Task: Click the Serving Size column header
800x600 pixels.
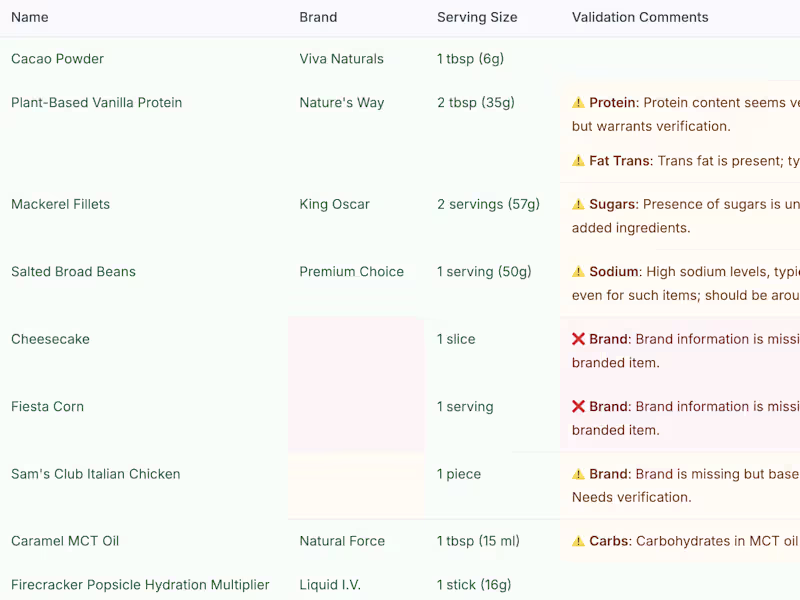Action: click(477, 17)
